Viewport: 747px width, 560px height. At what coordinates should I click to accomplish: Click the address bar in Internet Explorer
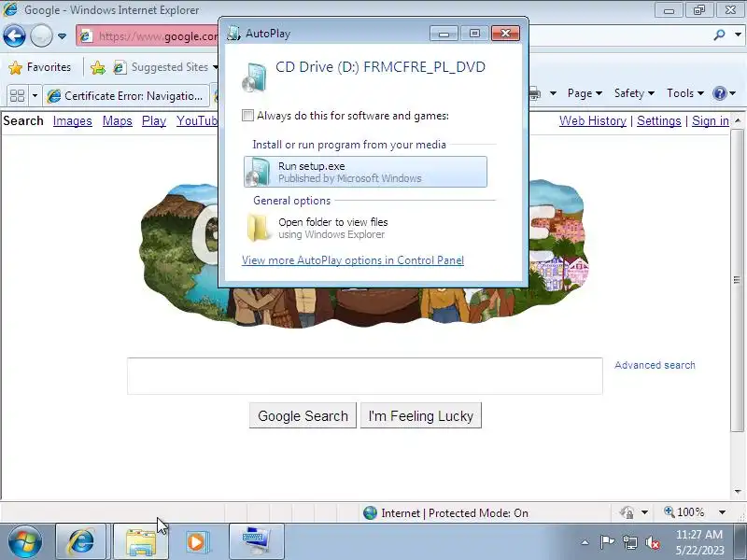pyautogui.click(x=148, y=36)
